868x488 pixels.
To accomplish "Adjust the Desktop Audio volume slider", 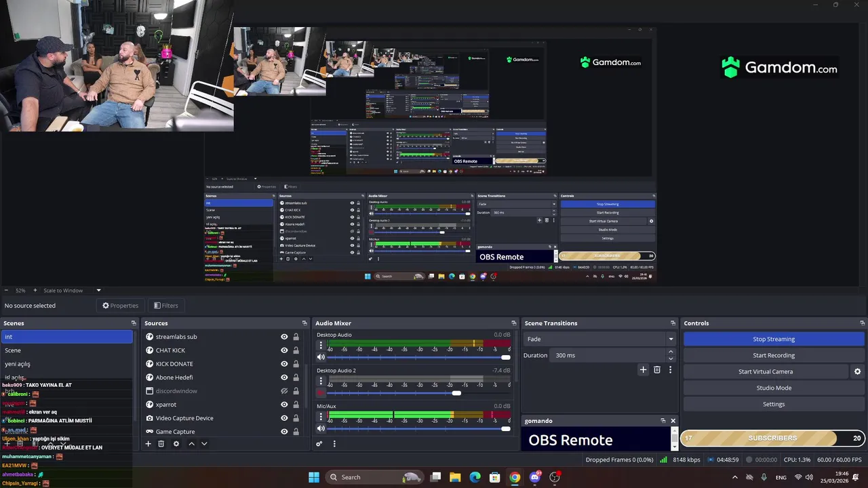I will tap(419, 357).
